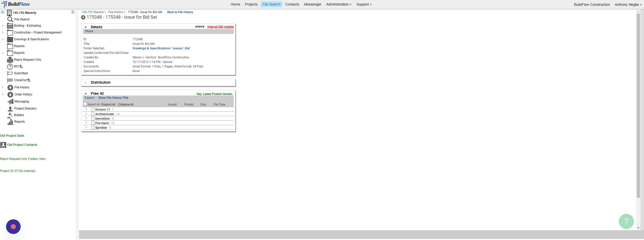Expand the Distribution panel

[86, 83]
